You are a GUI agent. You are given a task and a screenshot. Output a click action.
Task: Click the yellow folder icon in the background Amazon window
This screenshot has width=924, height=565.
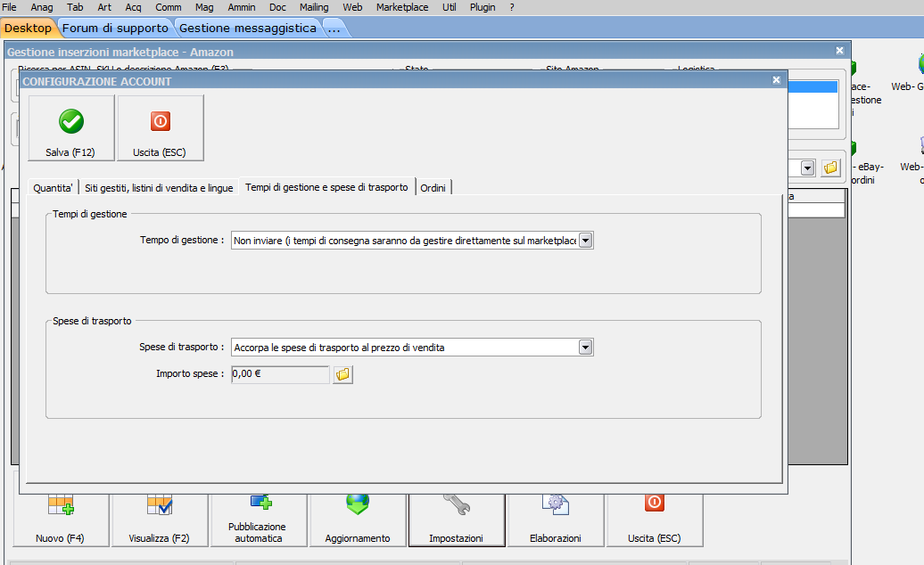coord(831,168)
